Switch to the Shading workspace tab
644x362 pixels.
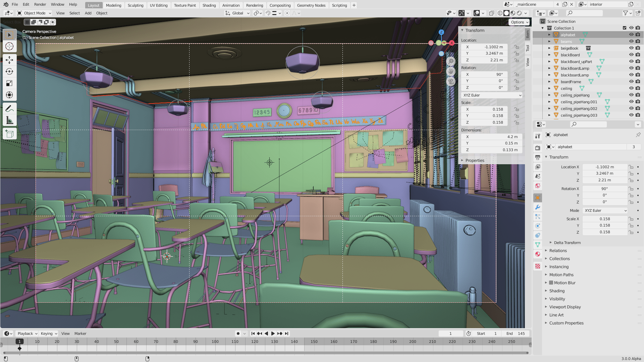[209, 5]
